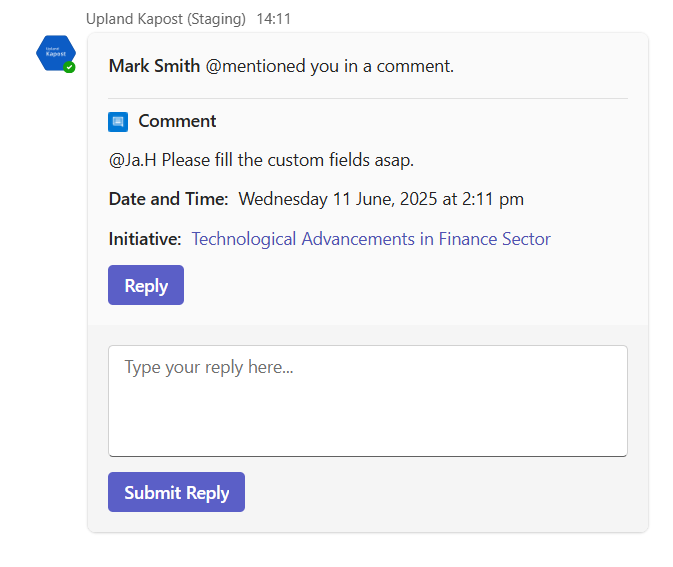Click the Comment heading text
Viewport: 673px width, 567px height.
click(x=177, y=121)
